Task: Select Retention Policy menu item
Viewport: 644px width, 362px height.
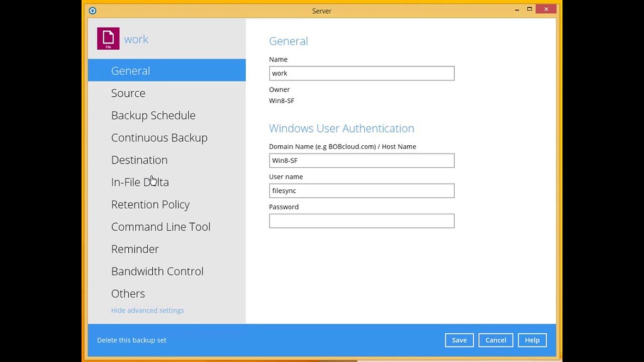Action: click(150, 205)
